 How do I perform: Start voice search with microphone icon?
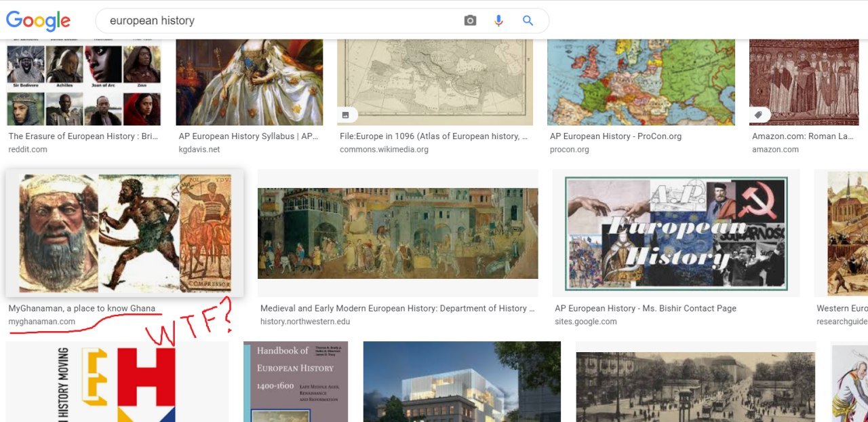pyautogui.click(x=498, y=20)
